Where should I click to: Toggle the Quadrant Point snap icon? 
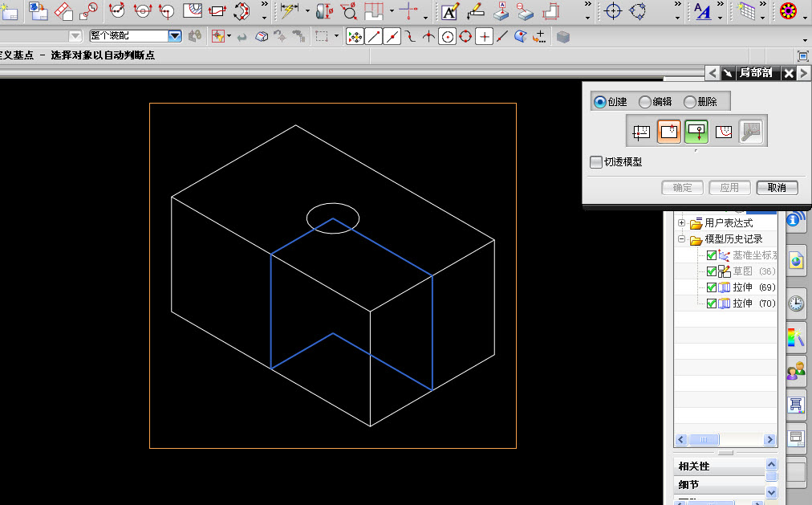click(465, 37)
